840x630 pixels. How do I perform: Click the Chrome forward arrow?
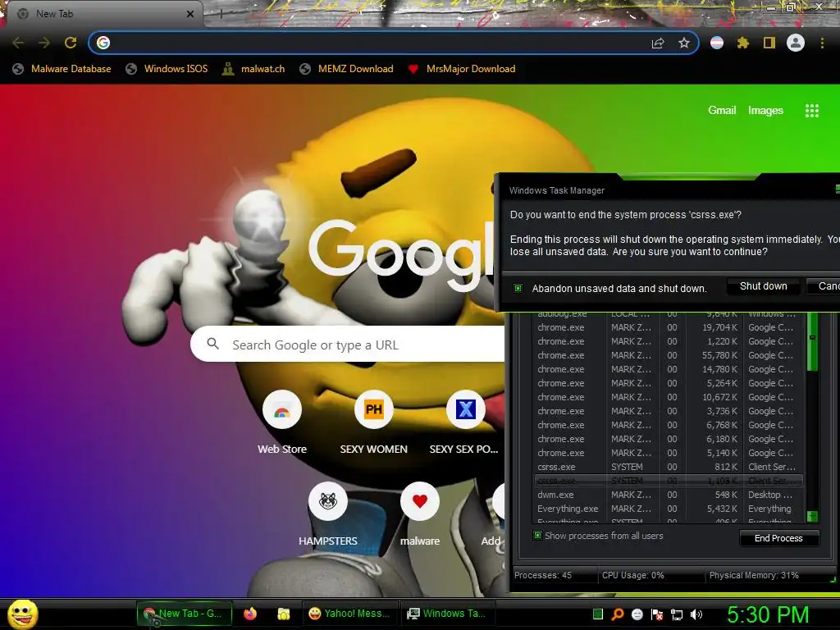tap(44, 43)
